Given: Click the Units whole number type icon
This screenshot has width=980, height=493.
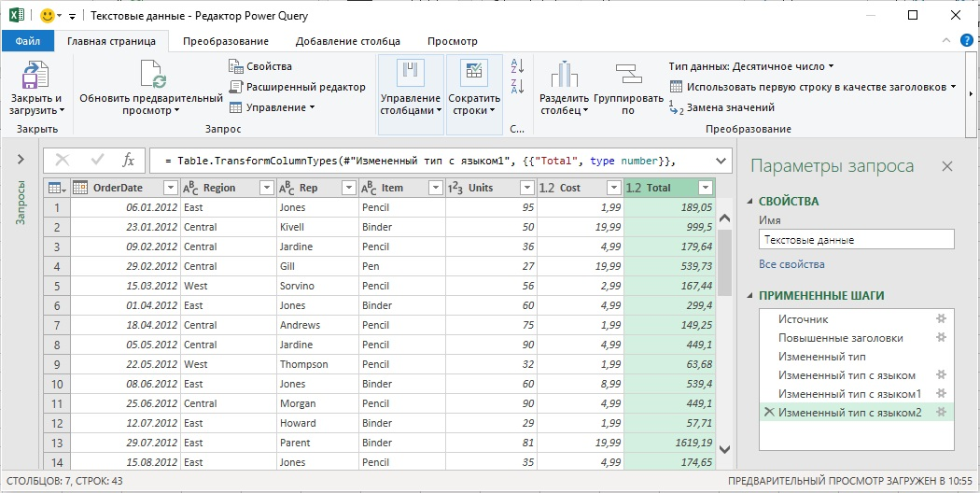Looking at the screenshot, I should pyautogui.click(x=455, y=188).
